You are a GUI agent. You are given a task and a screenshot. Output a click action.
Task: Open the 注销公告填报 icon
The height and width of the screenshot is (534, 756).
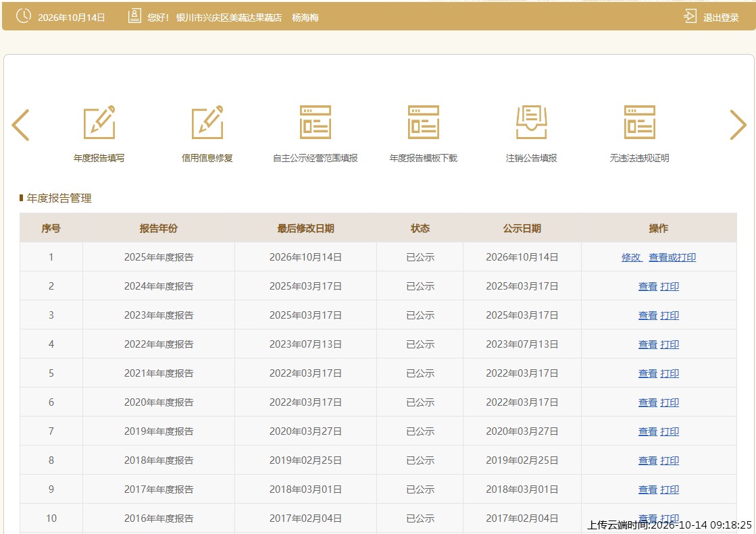tap(531, 122)
